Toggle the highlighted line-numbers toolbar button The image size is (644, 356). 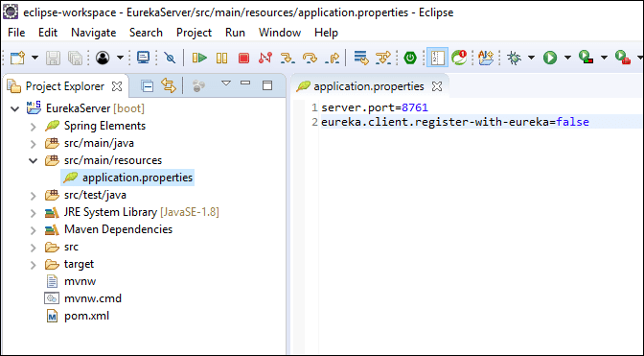[437, 58]
